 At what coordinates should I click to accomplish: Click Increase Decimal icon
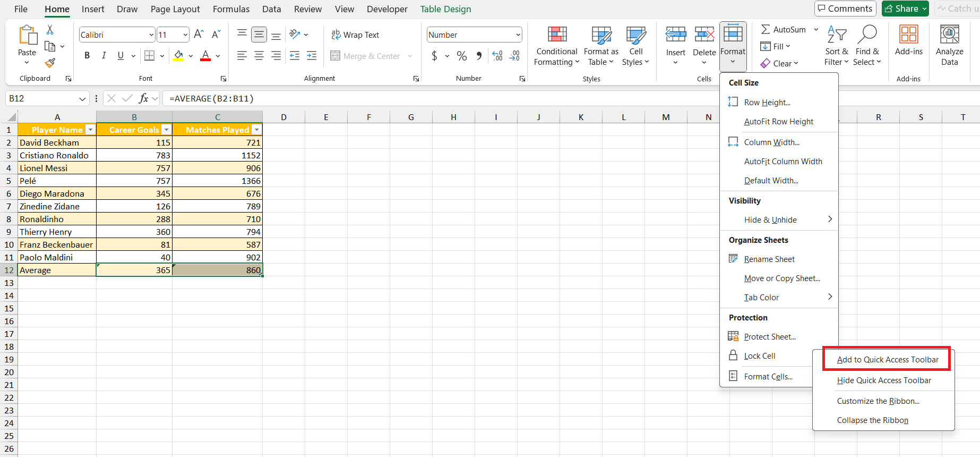click(x=497, y=56)
